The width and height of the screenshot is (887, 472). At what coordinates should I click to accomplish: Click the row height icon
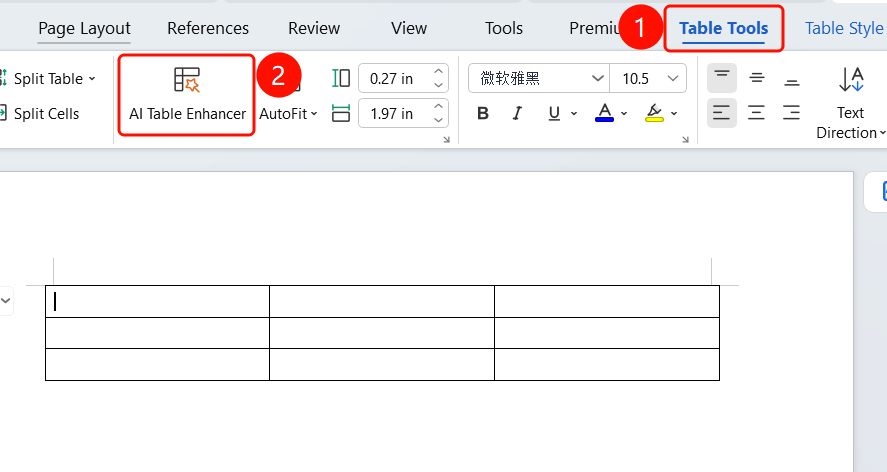[x=341, y=78]
